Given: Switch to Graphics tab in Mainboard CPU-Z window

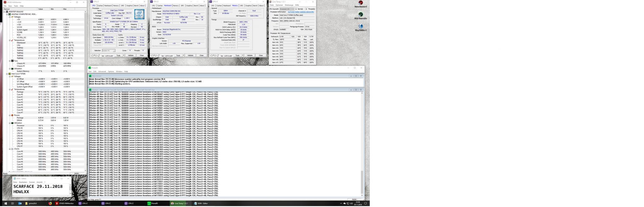Looking at the screenshot, I should [x=189, y=5].
